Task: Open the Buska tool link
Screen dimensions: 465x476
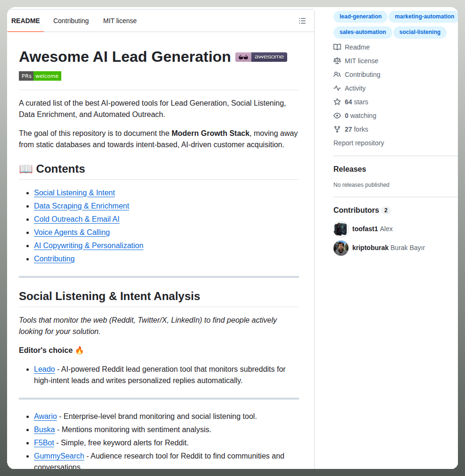Action: coord(44,430)
